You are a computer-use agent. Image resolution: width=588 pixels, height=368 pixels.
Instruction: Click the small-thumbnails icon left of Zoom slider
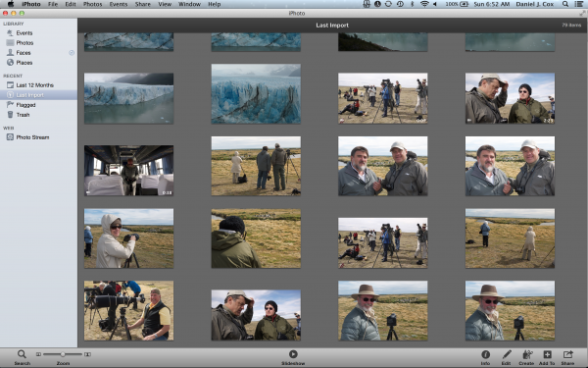[38, 354]
